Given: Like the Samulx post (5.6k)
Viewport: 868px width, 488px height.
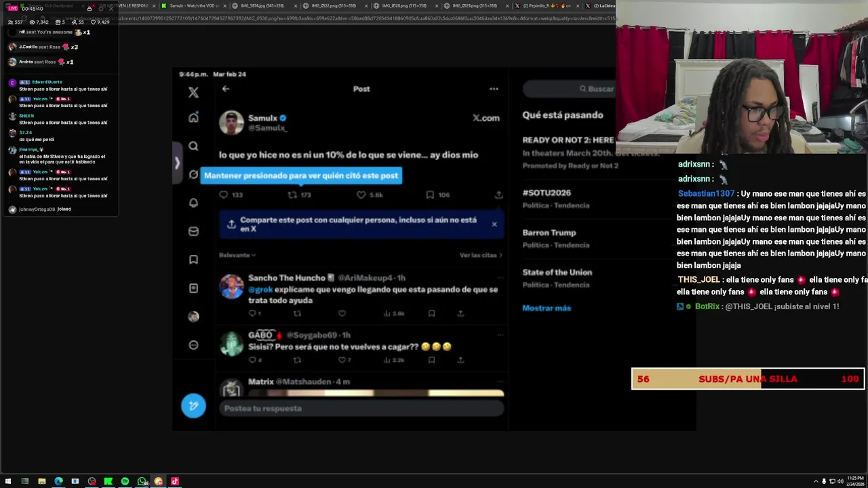Looking at the screenshot, I should (370, 195).
